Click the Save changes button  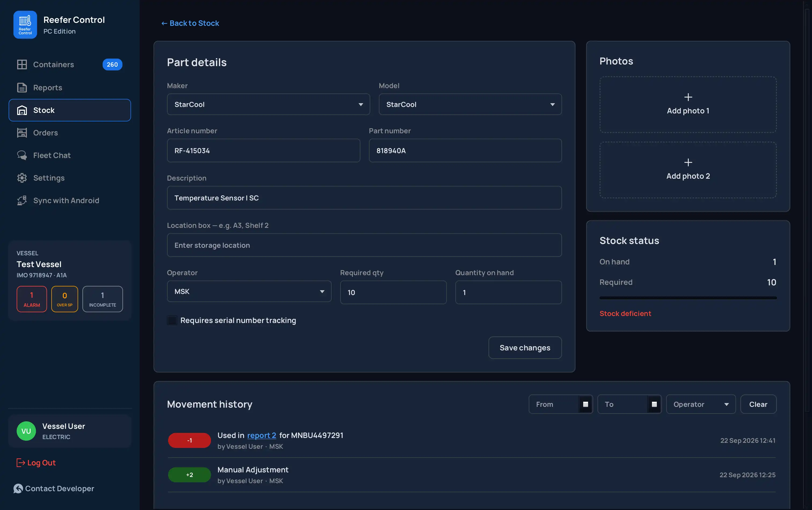pos(525,348)
